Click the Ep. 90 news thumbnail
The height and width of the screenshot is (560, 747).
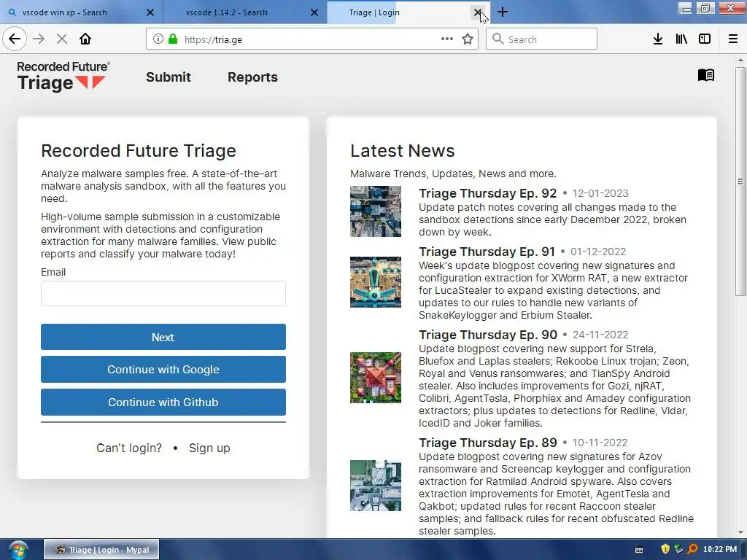tap(376, 378)
